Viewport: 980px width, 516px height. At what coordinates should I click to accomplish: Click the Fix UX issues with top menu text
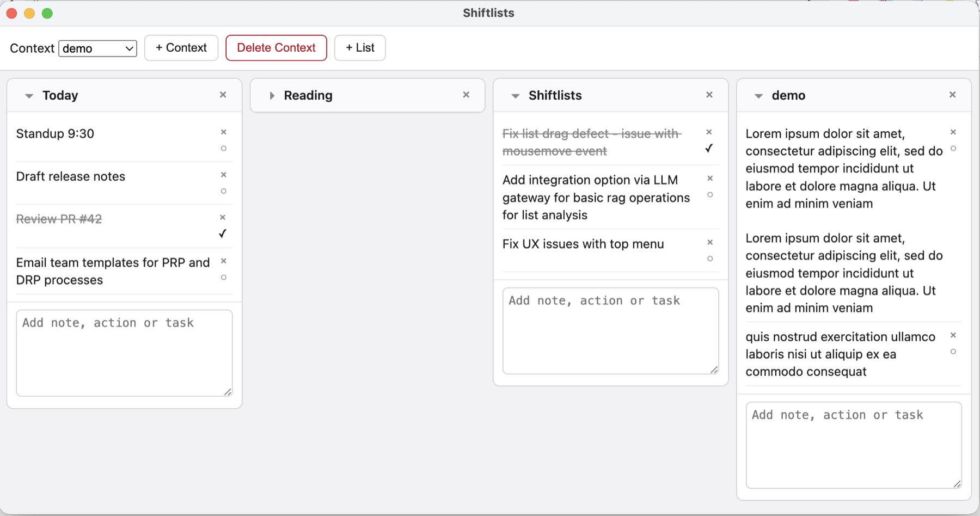(583, 244)
